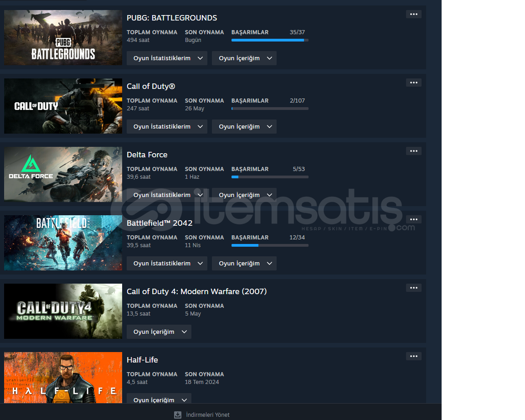The image size is (525, 420).
Task: Expand Oyun İçeriğim for Call of Duty®
Action: [244, 127]
